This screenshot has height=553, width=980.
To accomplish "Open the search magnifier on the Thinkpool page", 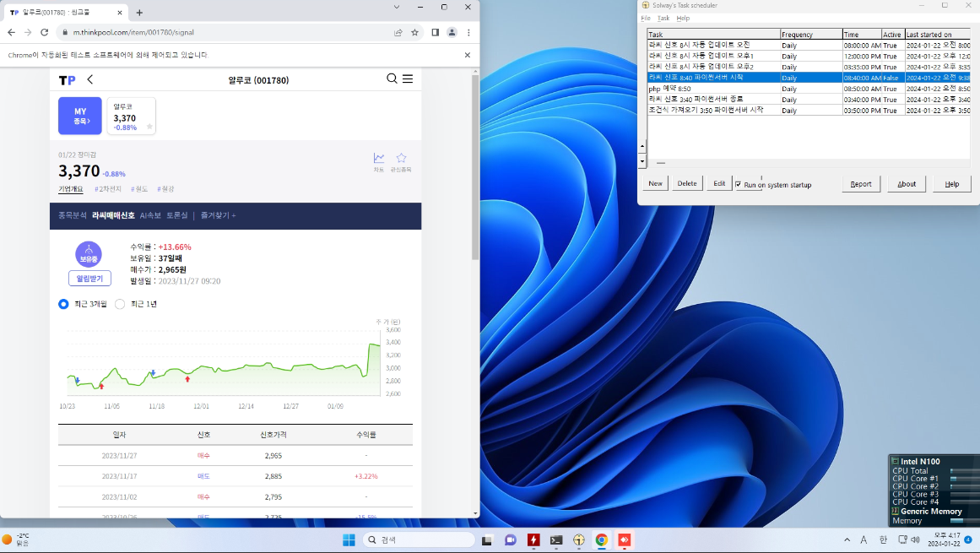I will 392,79.
